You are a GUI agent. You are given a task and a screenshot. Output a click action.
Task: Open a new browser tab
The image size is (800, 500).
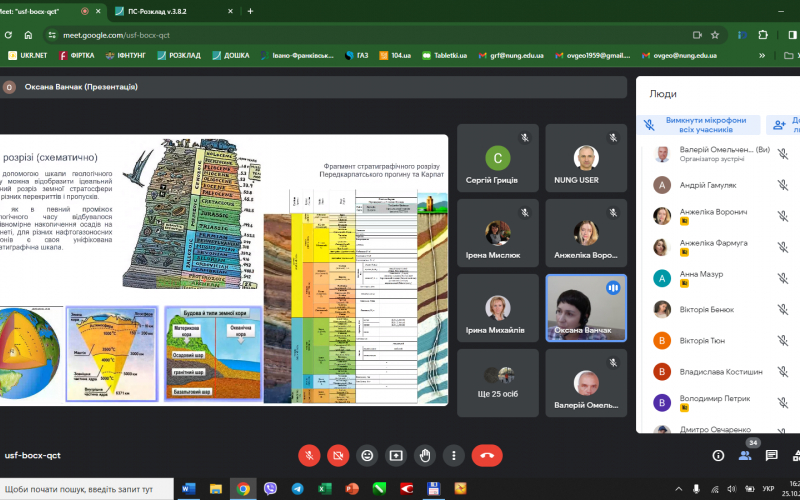coord(250,11)
